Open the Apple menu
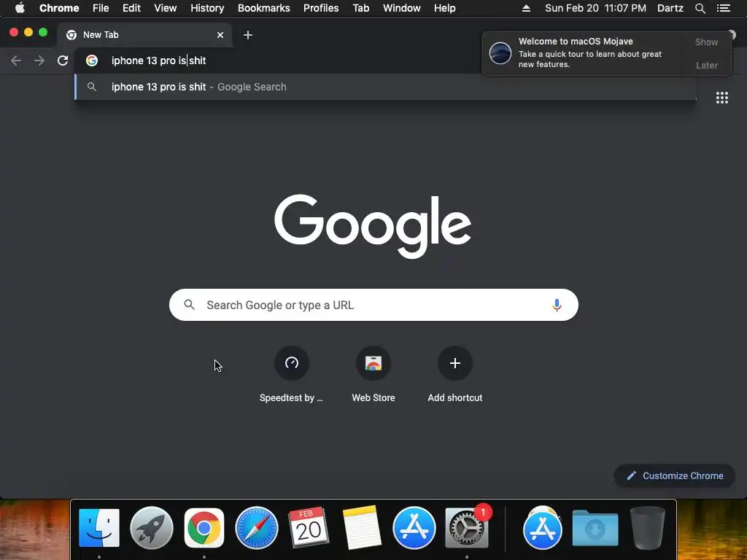The height and width of the screenshot is (560, 747). [x=20, y=8]
